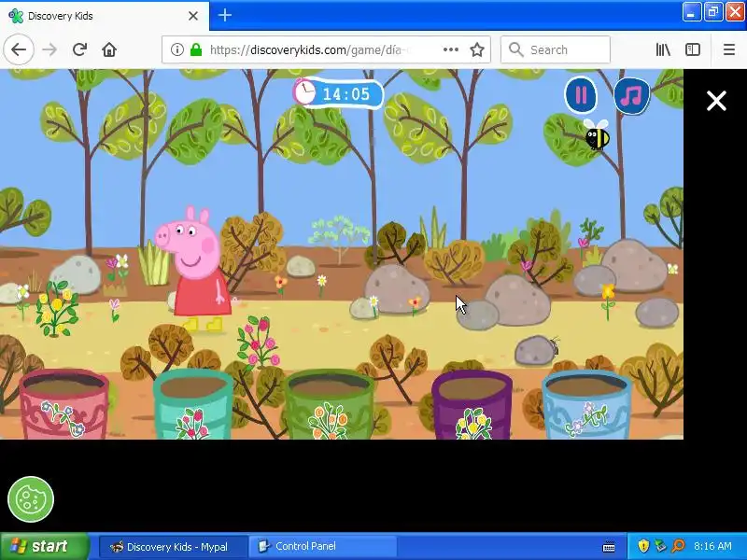
Task: Pause the game with the pause button
Action: click(x=581, y=95)
